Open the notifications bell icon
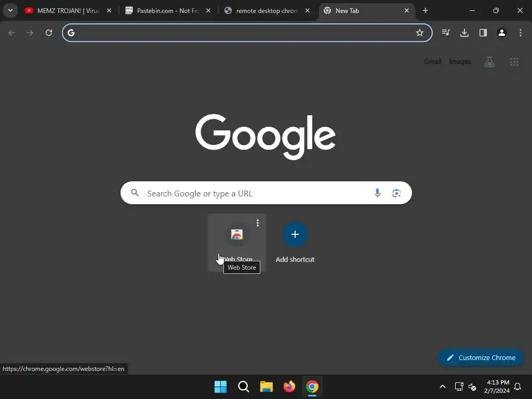Screen dimensions: 532x399 [x=518, y=387]
